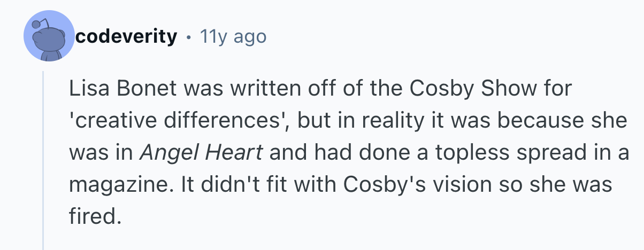
Task: Click the "11y ago" comment timestamp
Action: tap(232, 37)
